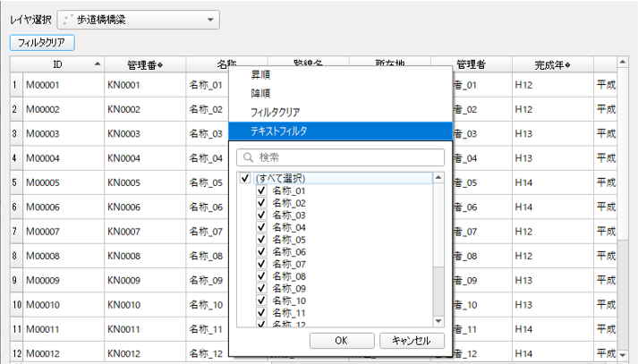Viewport: 638px width, 364px height.
Task: Click the ID column sort arrow
Action: (97, 64)
